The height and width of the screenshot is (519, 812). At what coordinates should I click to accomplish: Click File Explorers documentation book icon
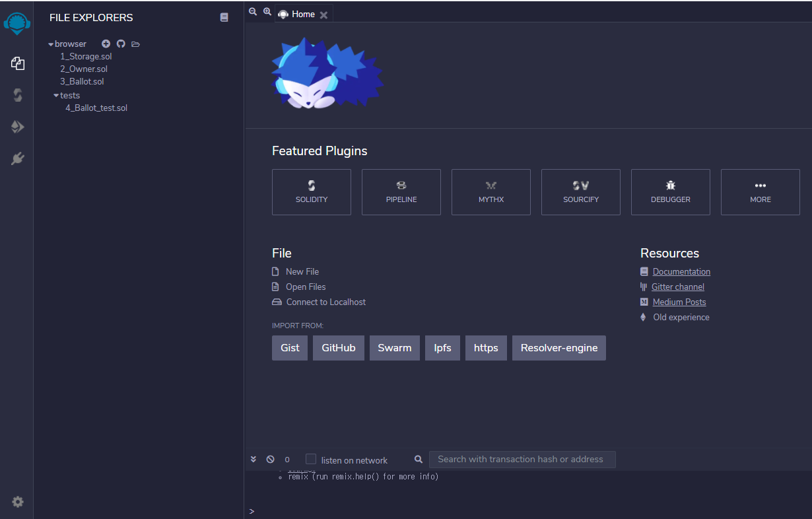(224, 18)
